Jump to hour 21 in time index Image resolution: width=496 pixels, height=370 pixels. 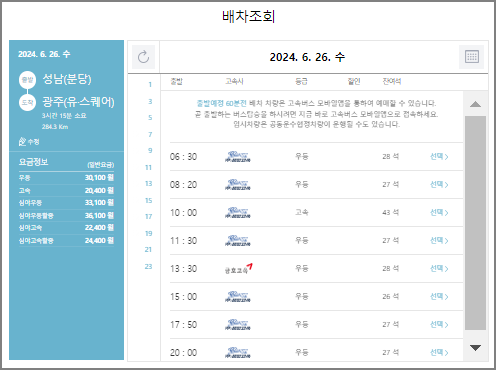149,250
